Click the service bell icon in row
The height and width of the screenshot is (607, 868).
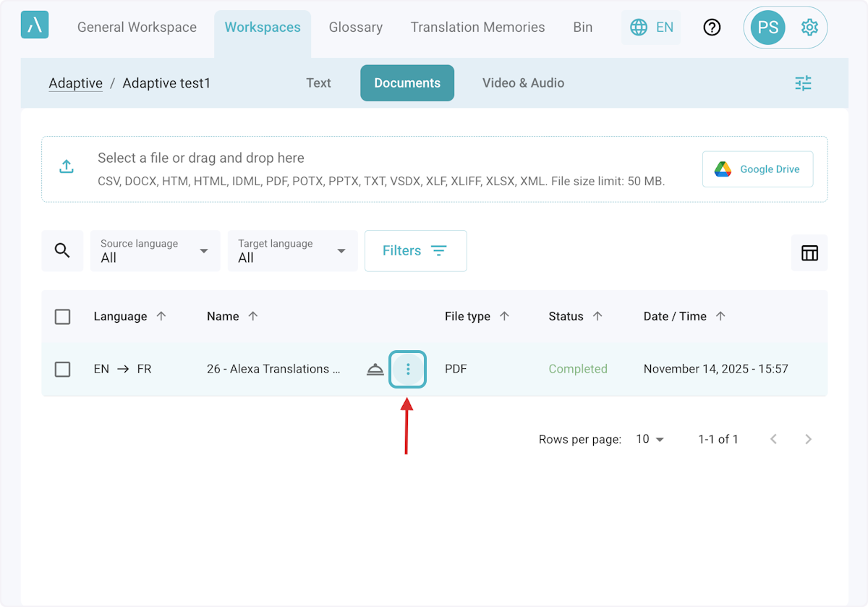(375, 369)
